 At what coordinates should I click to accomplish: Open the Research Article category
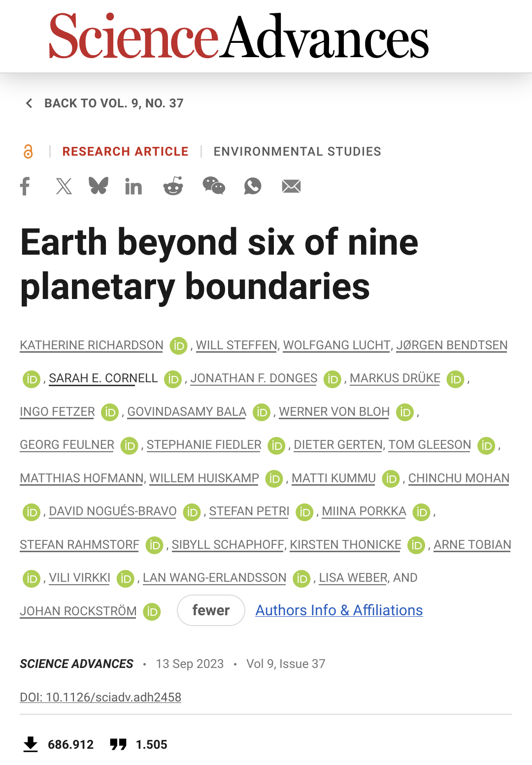click(125, 151)
